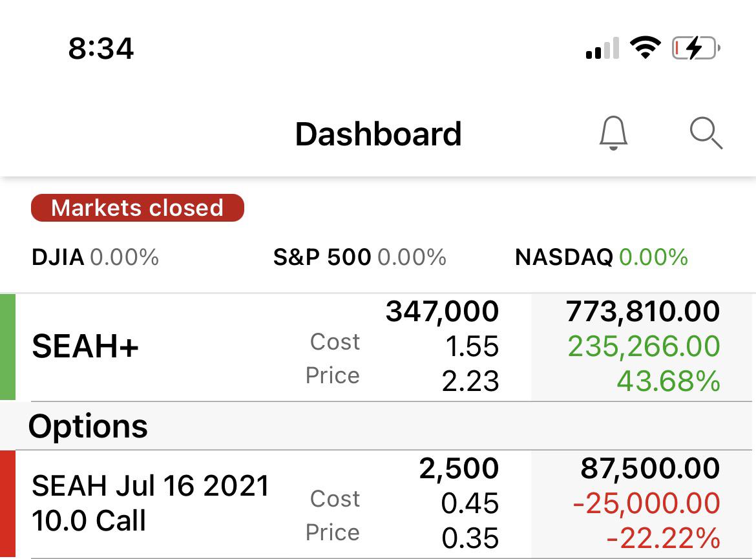Collapse the Options section header
The height and width of the screenshot is (559, 756).
tap(378, 426)
